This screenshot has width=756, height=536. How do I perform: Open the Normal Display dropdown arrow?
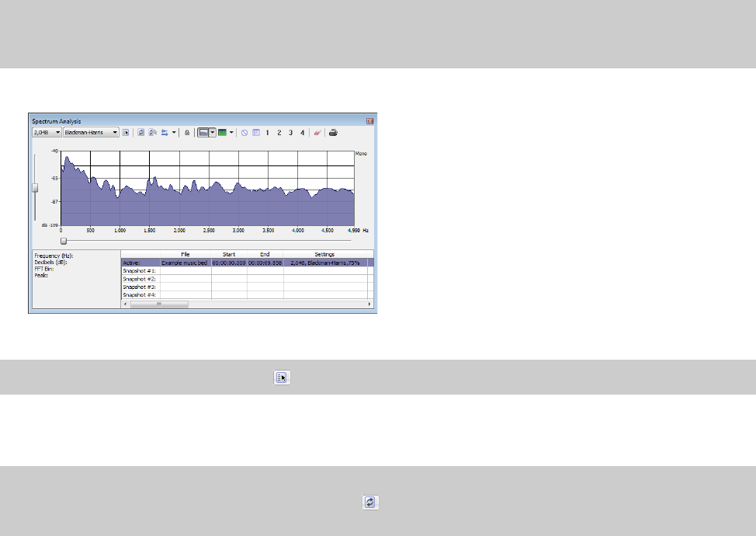(212, 132)
